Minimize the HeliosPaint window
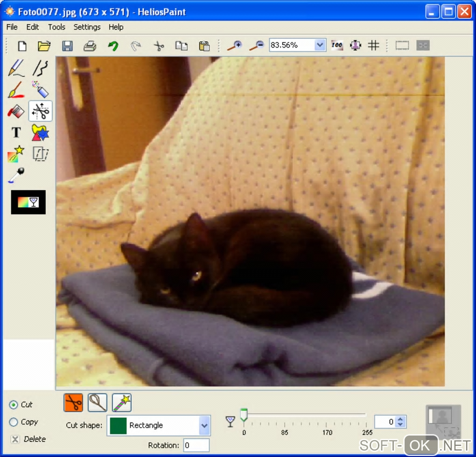 (432, 12)
